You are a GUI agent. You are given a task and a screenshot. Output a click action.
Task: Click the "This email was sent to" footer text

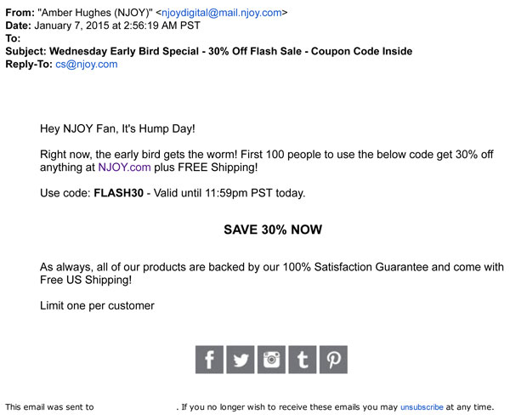pos(49,407)
